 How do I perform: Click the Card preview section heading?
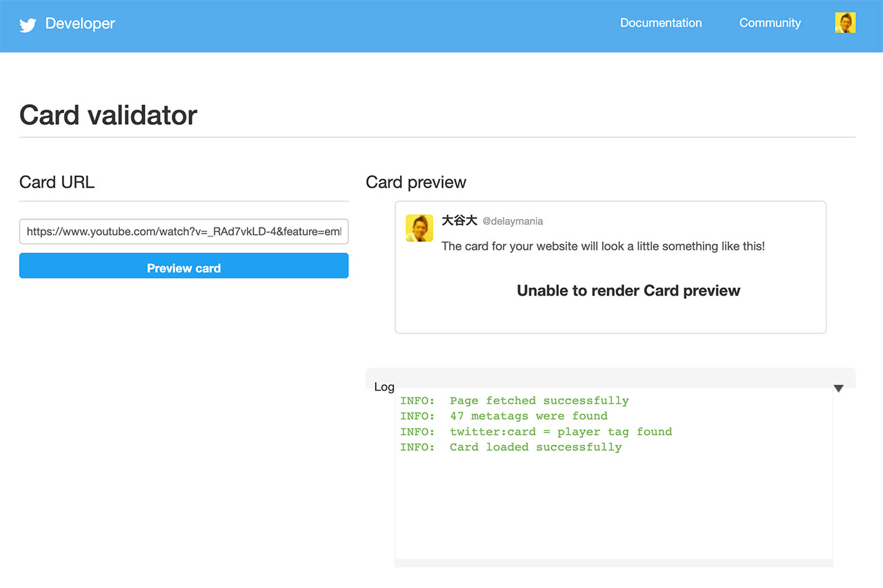tap(415, 182)
